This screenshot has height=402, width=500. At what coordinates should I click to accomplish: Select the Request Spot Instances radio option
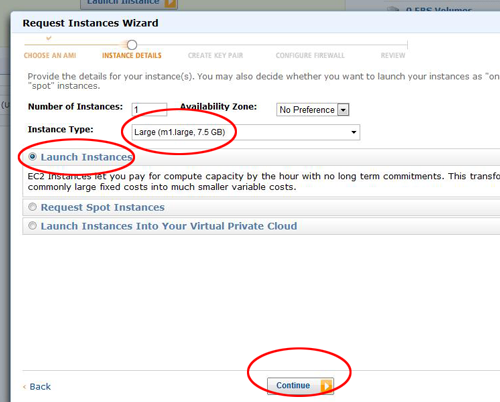click(32, 207)
